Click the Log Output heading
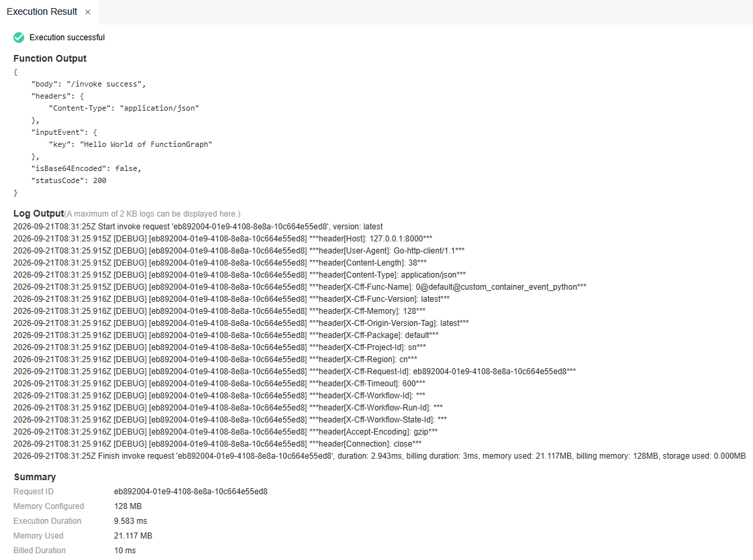 [x=38, y=213]
